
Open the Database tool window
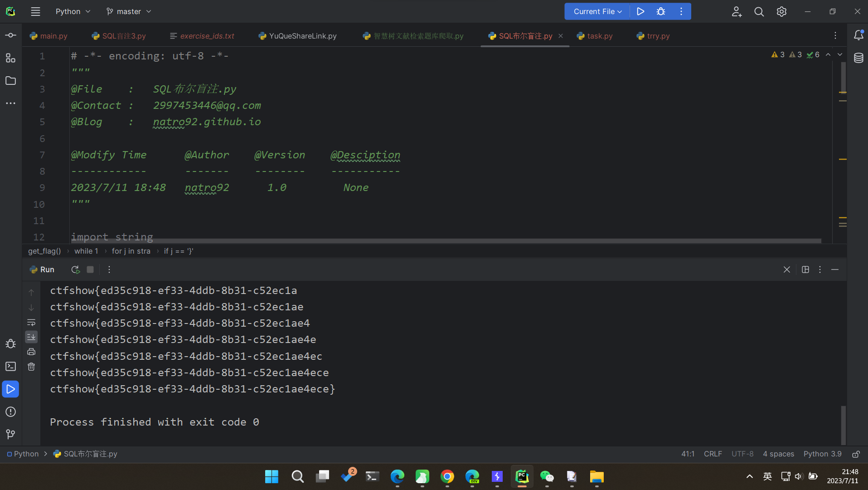click(x=858, y=58)
